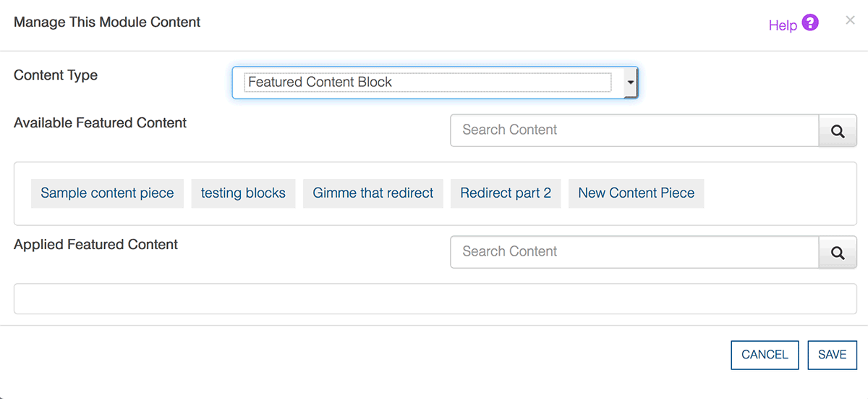The height and width of the screenshot is (399, 868).
Task: Click the Available Featured Content label
Action: [101, 123]
